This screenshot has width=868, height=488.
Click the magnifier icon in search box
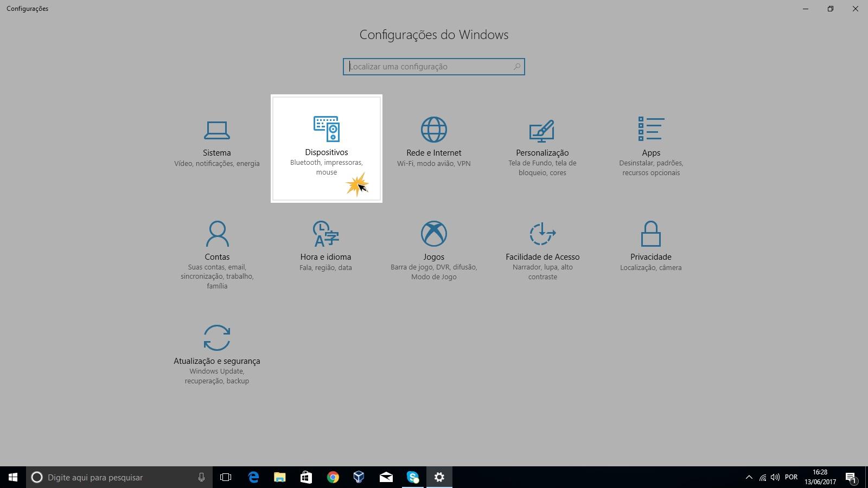[x=516, y=67]
